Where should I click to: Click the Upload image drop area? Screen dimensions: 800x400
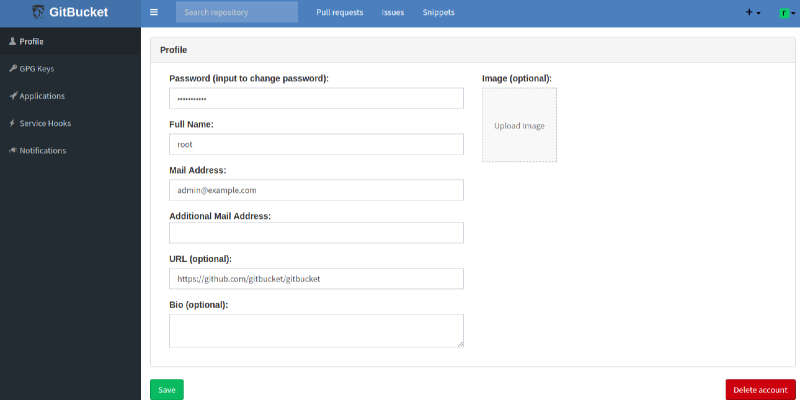[x=519, y=125]
